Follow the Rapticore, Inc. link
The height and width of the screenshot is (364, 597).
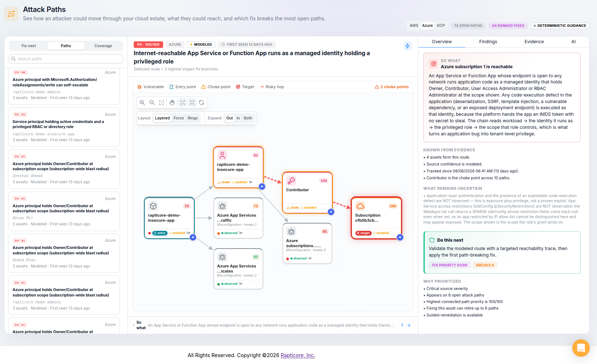(x=298, y=355)
